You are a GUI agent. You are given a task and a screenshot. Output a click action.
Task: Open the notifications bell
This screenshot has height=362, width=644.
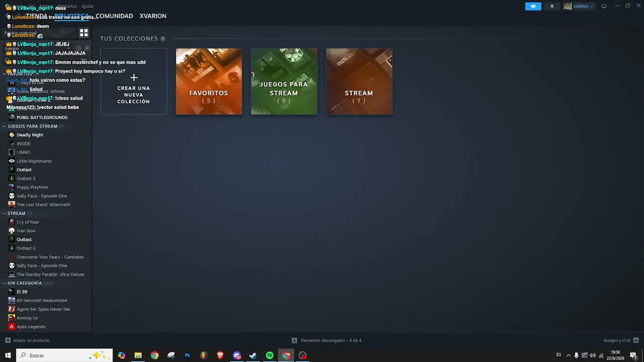click(x=552, y=6)
